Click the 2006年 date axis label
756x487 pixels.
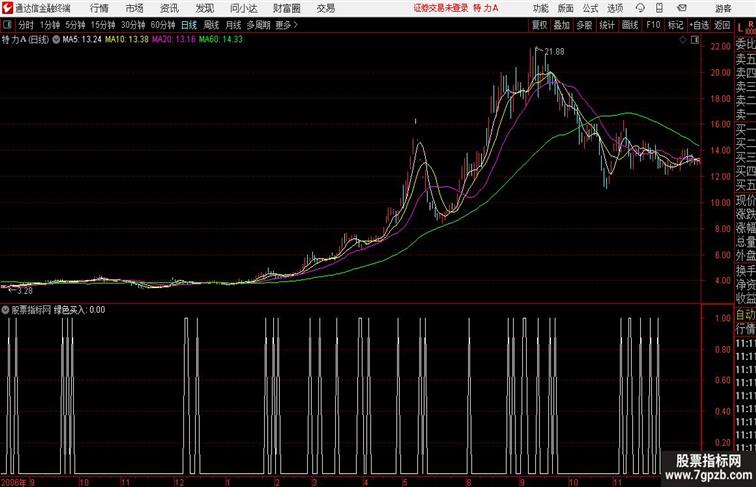click(14, 482)
